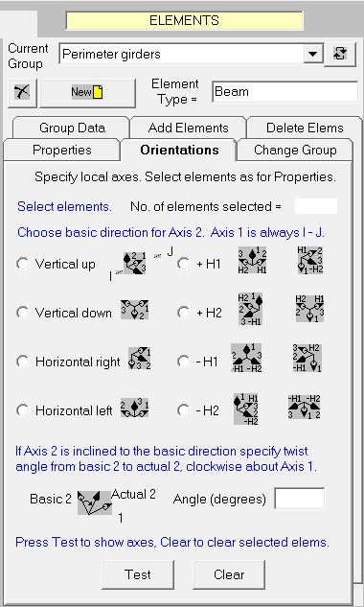This screenshot has height=607, width=364.
Task: Click the Vertical down axis diagram icon
Action: [135, 309]
